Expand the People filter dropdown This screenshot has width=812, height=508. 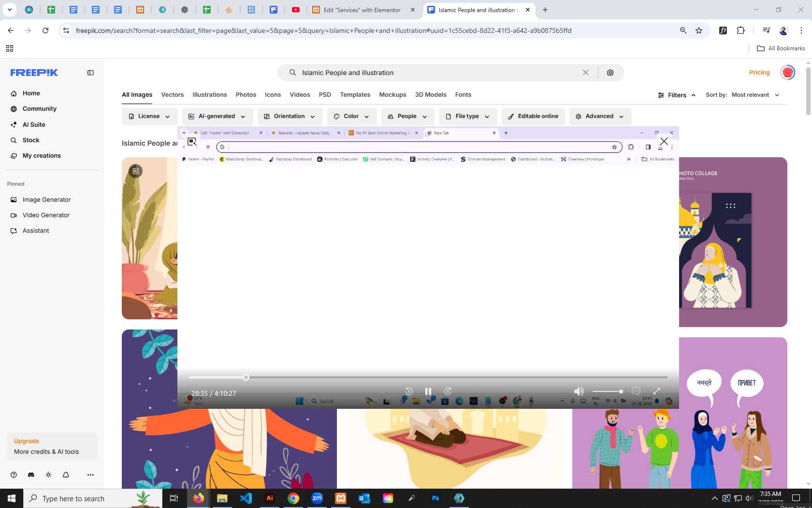(x=407, y=117)
